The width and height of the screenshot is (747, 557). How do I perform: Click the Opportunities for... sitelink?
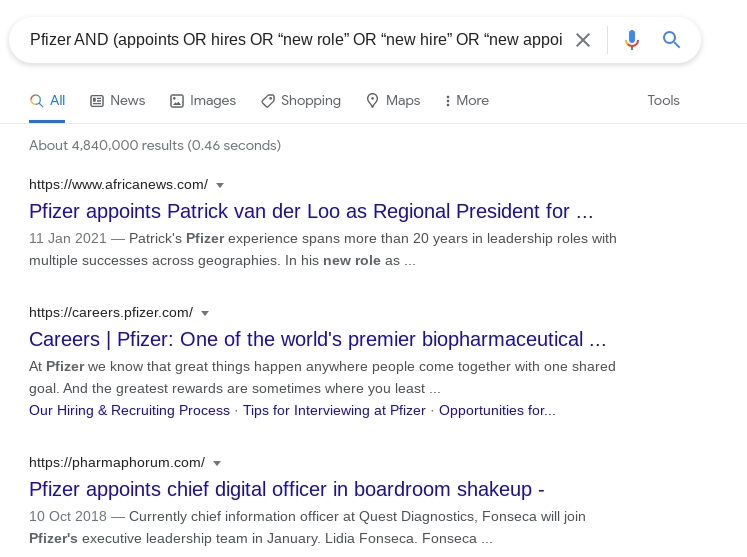click(x=497, y=410)
